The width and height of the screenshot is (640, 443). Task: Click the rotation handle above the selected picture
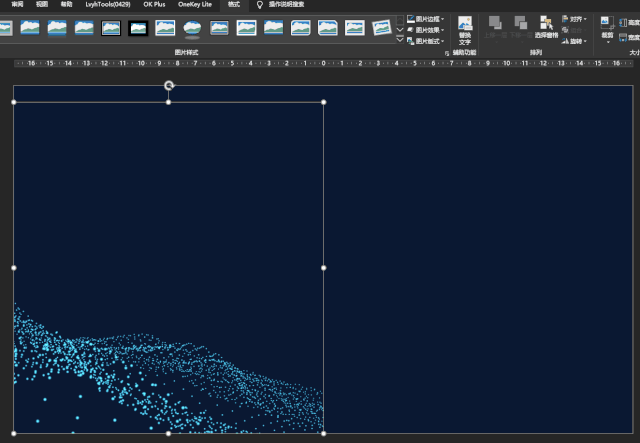(168, 86)
